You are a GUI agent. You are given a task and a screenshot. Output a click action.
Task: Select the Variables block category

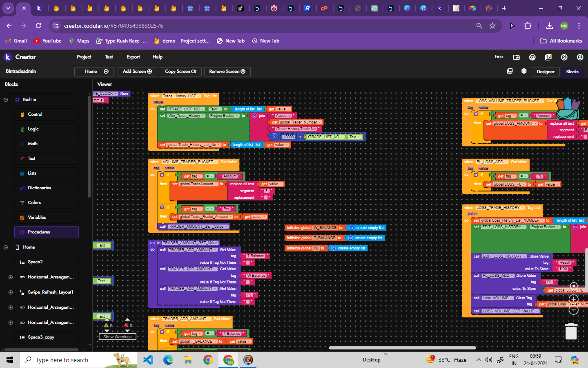coord(37,218)
